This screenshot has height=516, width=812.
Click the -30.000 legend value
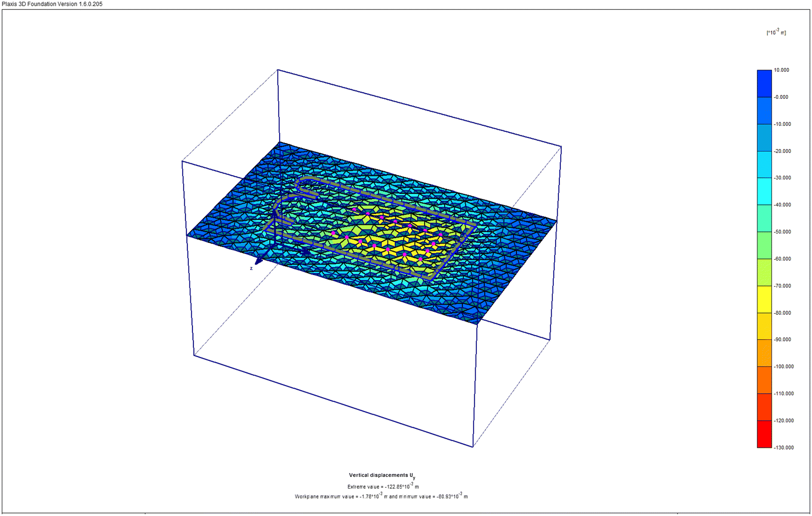pyautogui.click(x=782, y=178)
